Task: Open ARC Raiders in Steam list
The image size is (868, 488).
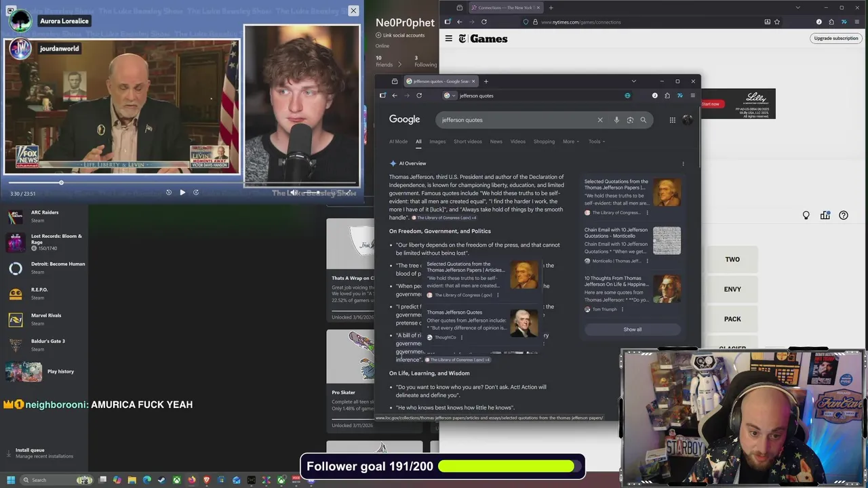Action: point(46,216)
